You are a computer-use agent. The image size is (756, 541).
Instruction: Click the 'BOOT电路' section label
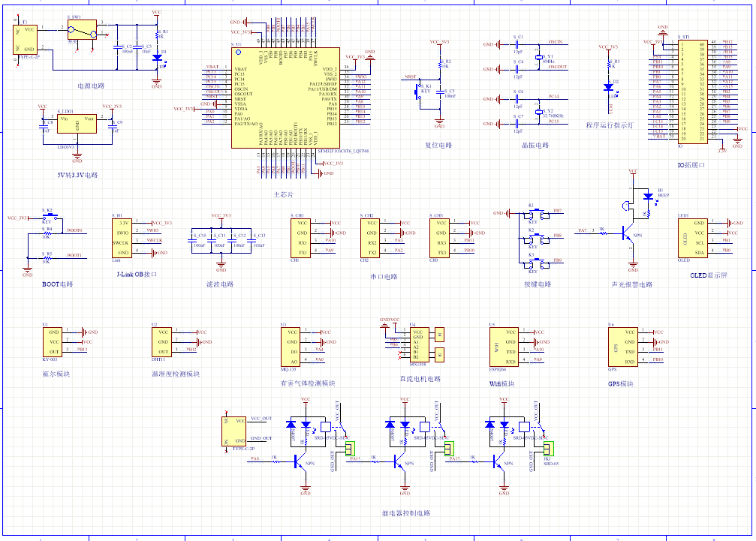(57, 284)
